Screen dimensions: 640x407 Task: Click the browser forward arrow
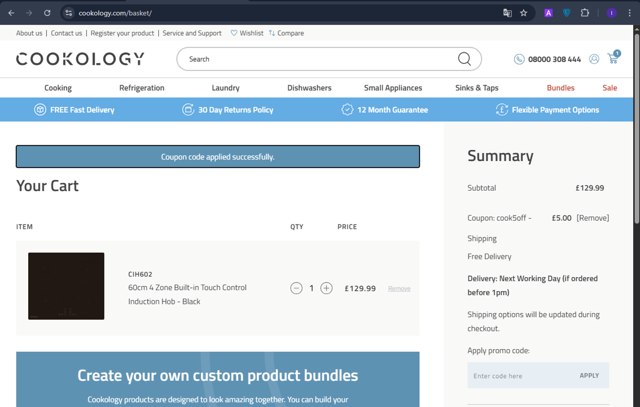tap(29, 13)
